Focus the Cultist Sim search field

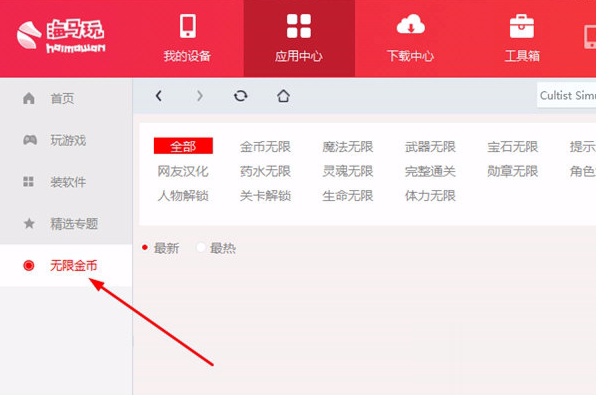[x=566, y=95]
